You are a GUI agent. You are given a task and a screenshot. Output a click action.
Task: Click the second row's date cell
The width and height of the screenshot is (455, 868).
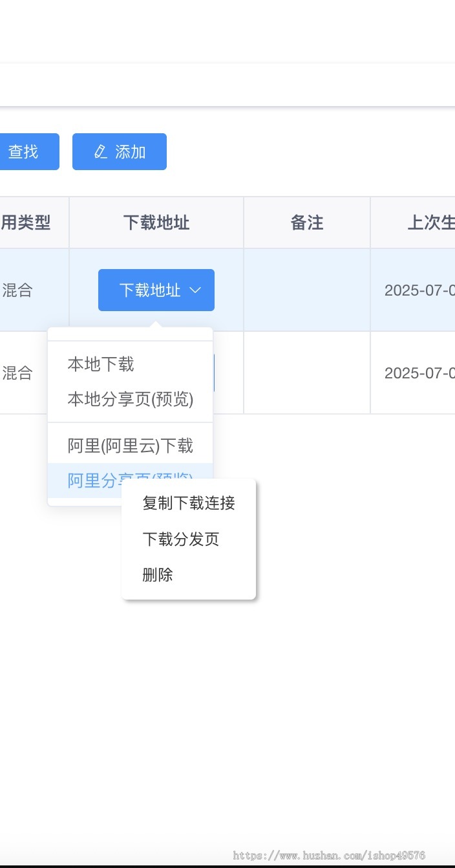click(419, 373)
